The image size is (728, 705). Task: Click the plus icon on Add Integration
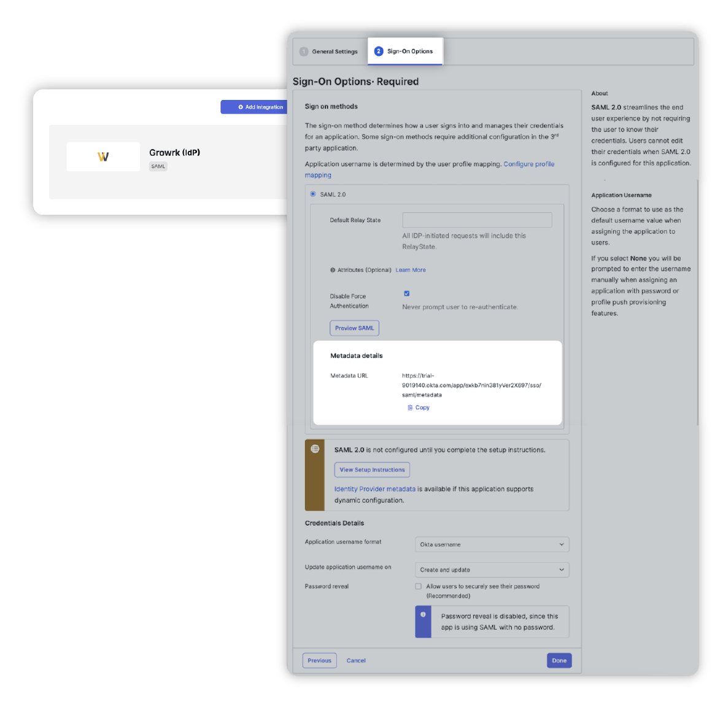pos(240,107)
